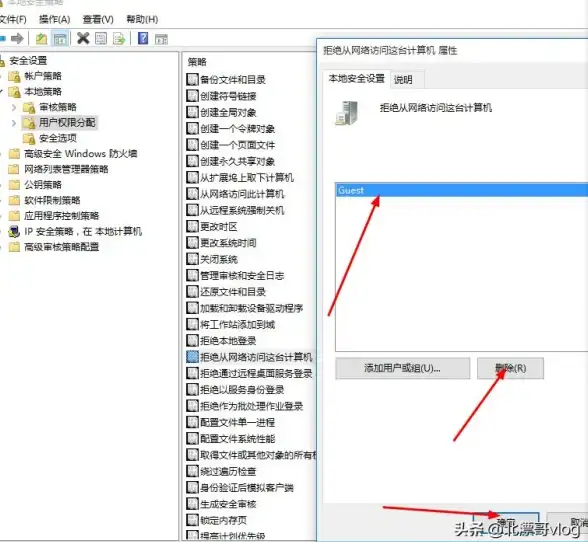Click icon next to 创建全局对象 policy
The width and height of the screenshot is (588, 542).
[x=192, y=112]
